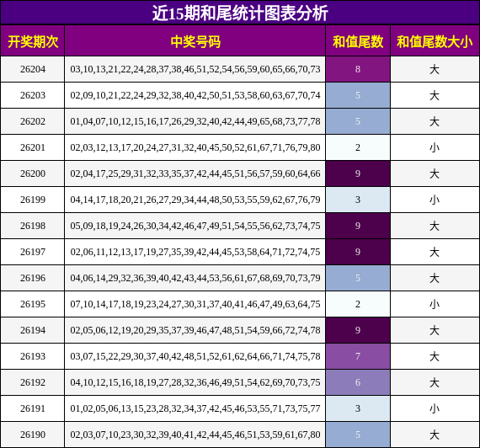Select the 中奖号码 column header
Viewport: 480px width, 448px height.
pos(195,41)
